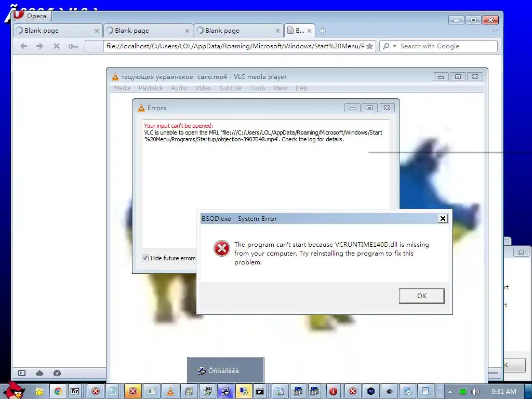Click the VCRUNTIME140D.dll missing message text
The image size is (532, 399).
coord(331,253)
